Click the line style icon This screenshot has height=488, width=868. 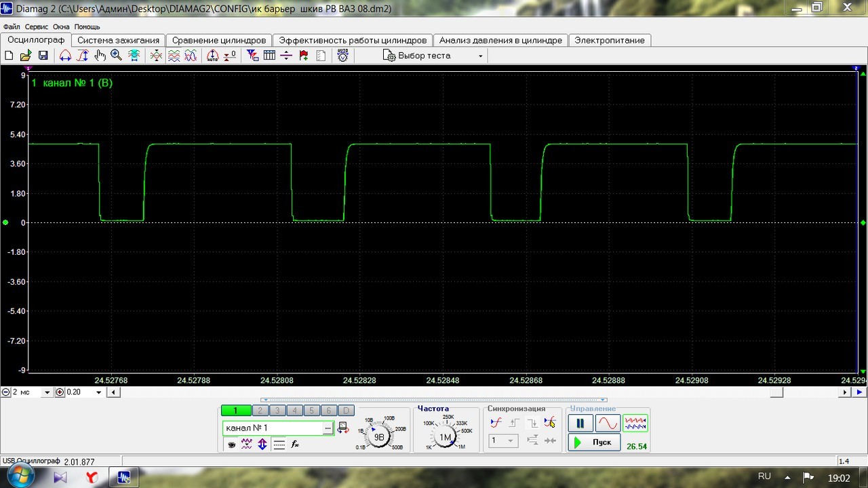click(x=279, y=445)
